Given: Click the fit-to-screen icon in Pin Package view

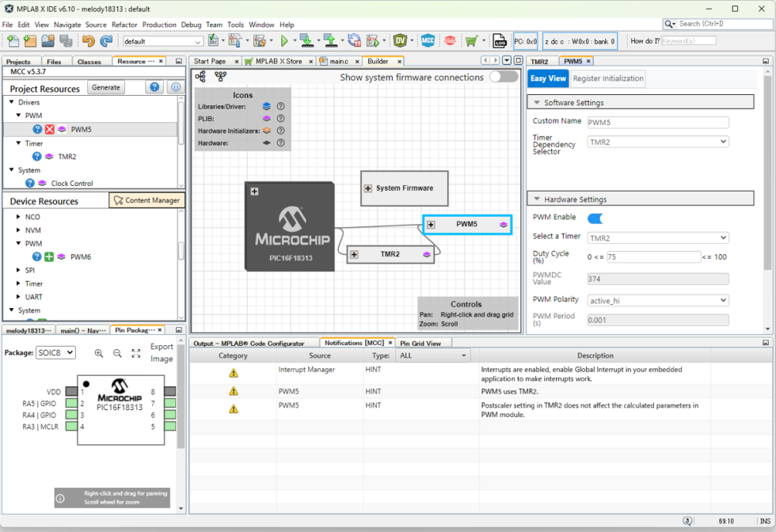Looking at the screenshot, I should (x=135, y=353).
